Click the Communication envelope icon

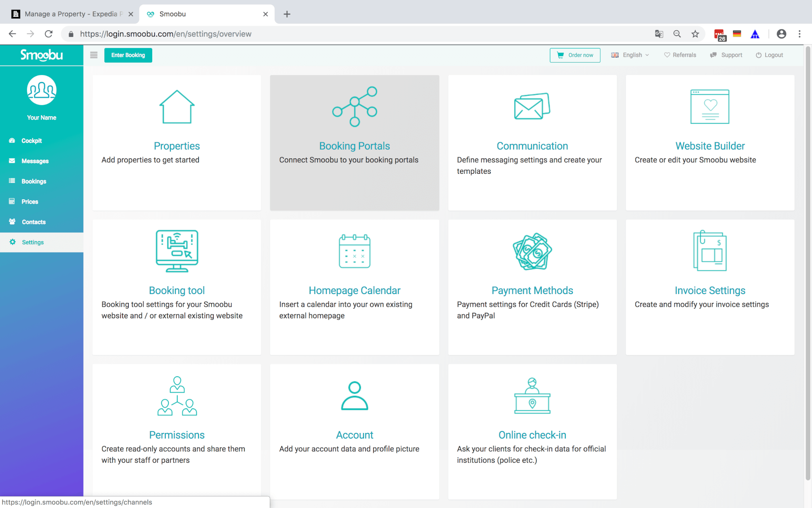point(532,106)
